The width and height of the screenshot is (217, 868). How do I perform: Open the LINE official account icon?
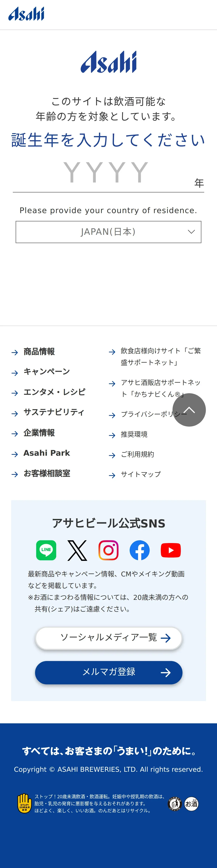point(46,550)
